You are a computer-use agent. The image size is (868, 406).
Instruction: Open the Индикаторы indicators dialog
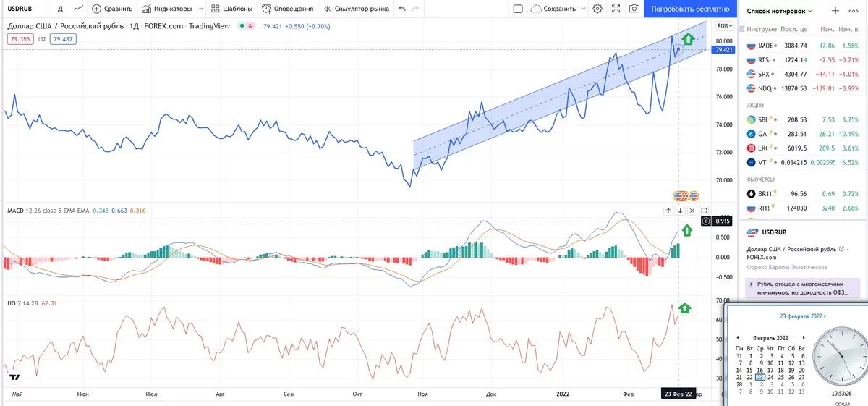coord(167,9)
